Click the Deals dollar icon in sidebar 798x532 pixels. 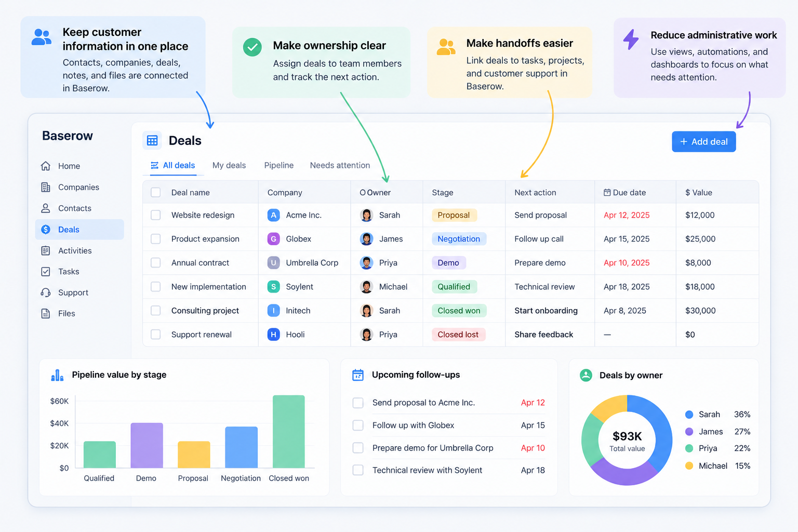[46, 230]
